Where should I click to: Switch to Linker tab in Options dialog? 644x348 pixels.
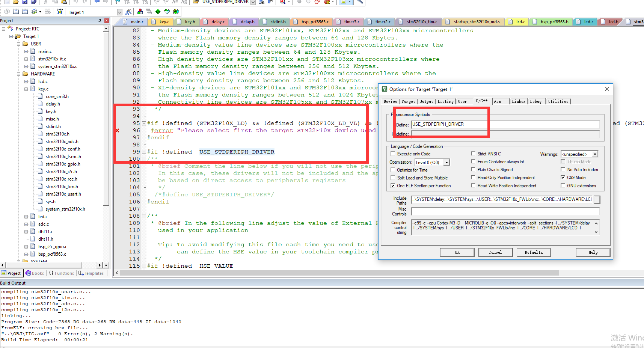tap(519, 102)
